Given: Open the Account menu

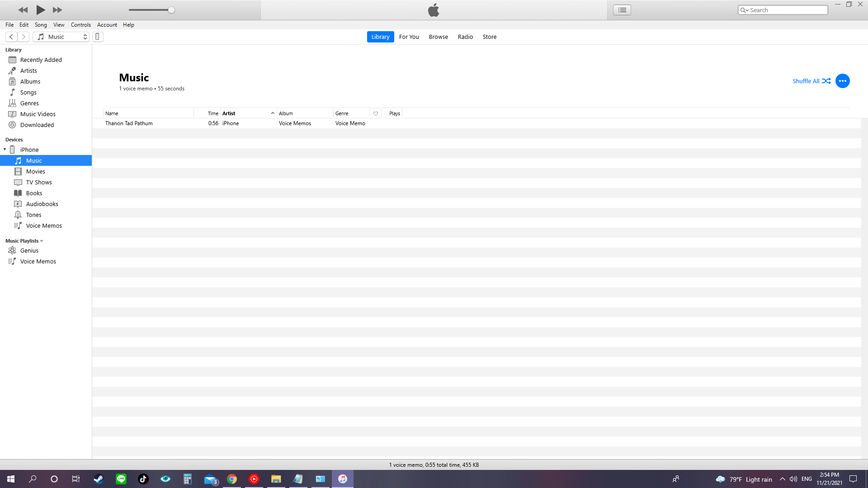Looking at the screenshot, I should click(107, 25).
